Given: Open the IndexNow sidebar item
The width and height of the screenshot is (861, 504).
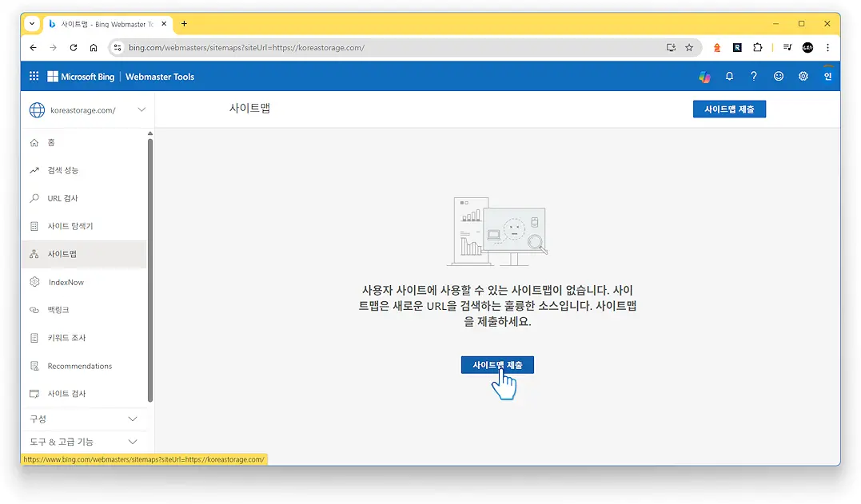Looking at the screenshot, I should point(68,282).
